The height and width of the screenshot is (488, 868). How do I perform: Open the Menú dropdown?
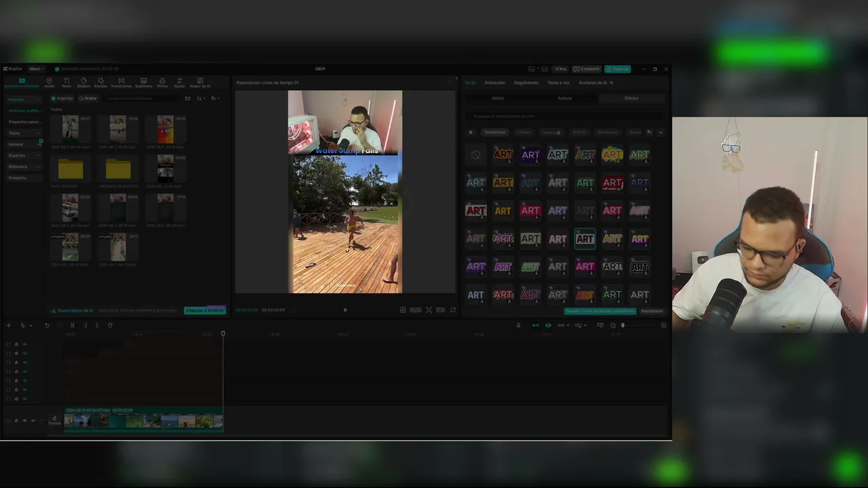point(35,68)
